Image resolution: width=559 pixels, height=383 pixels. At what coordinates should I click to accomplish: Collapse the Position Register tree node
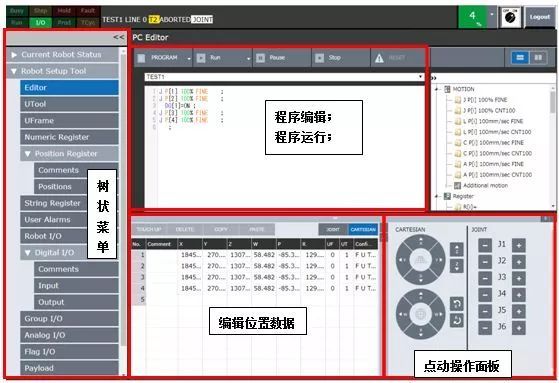click(27, 154)
